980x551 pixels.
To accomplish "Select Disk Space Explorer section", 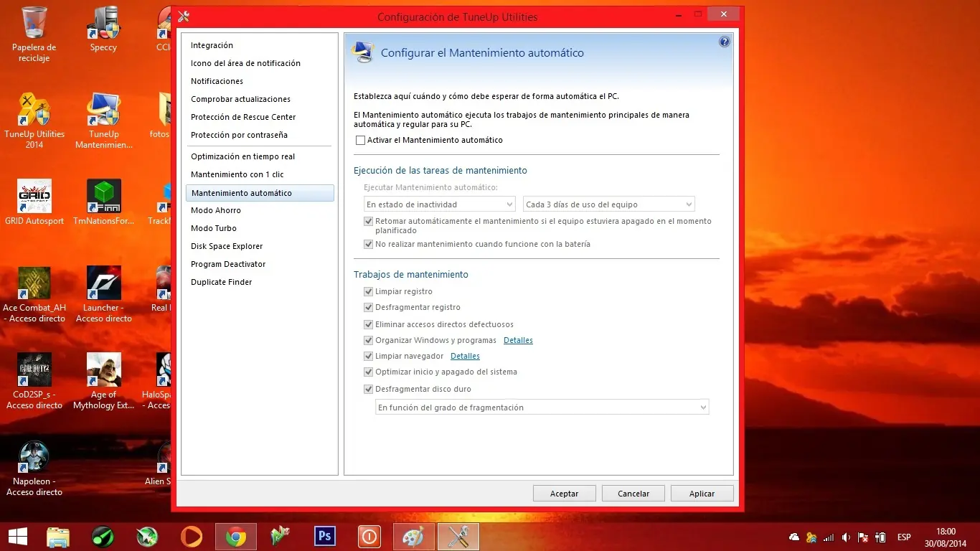I will 227,247.
